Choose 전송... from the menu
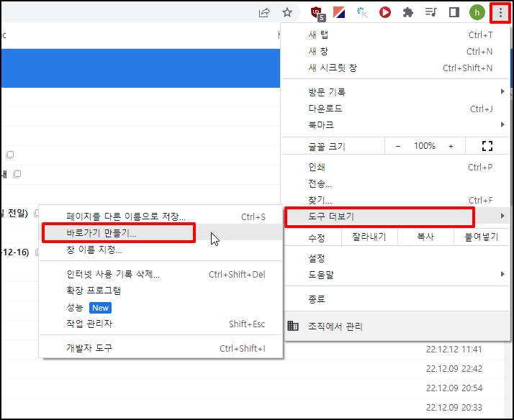Viewport: 514px width, 420px height. pyautogui.click(x=395, y=183)
